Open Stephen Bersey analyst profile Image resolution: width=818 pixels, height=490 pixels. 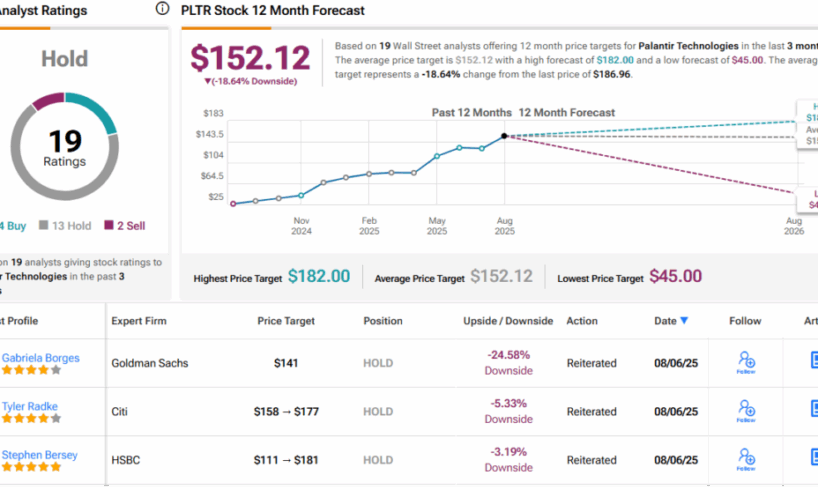[x=37, y=455]
